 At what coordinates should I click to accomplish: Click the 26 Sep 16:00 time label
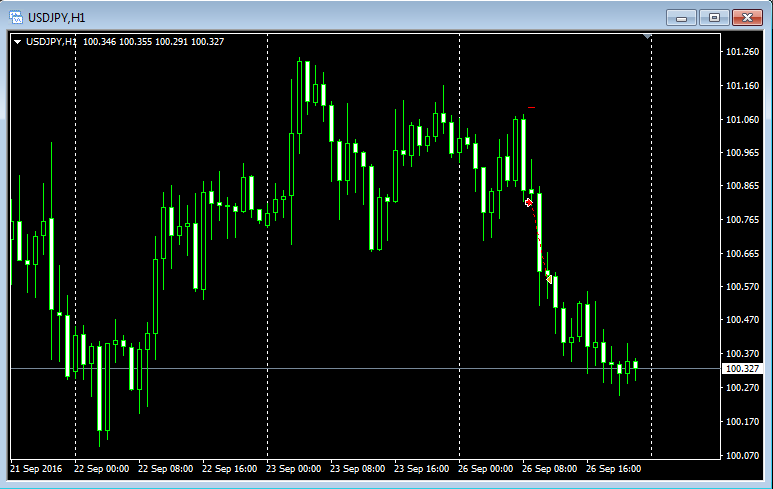614,469
